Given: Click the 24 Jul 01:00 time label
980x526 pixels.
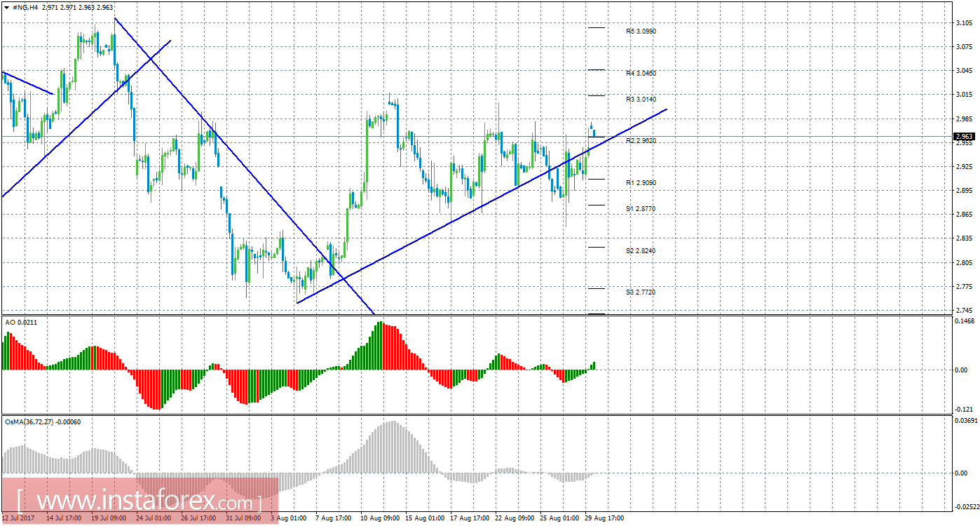Looking at the screenshot, I should [153, 518].
